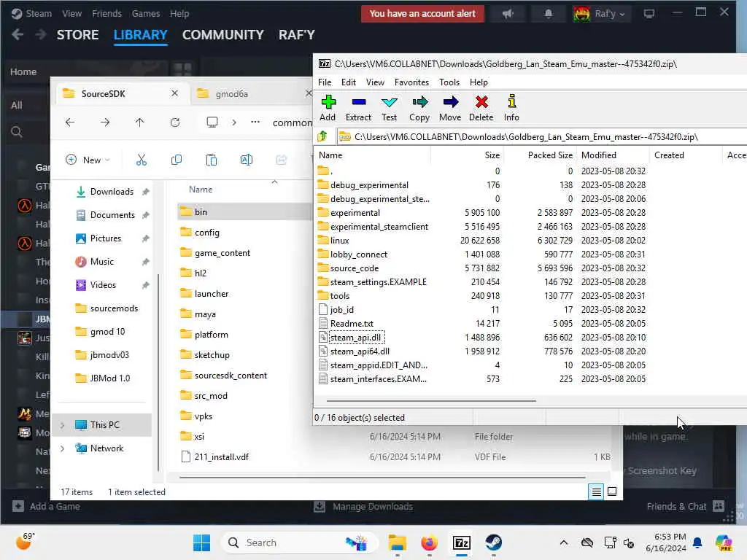The image size is (747, 560).
Task: Click the Refresh button in File Explorer
Action: pos(175,122)
